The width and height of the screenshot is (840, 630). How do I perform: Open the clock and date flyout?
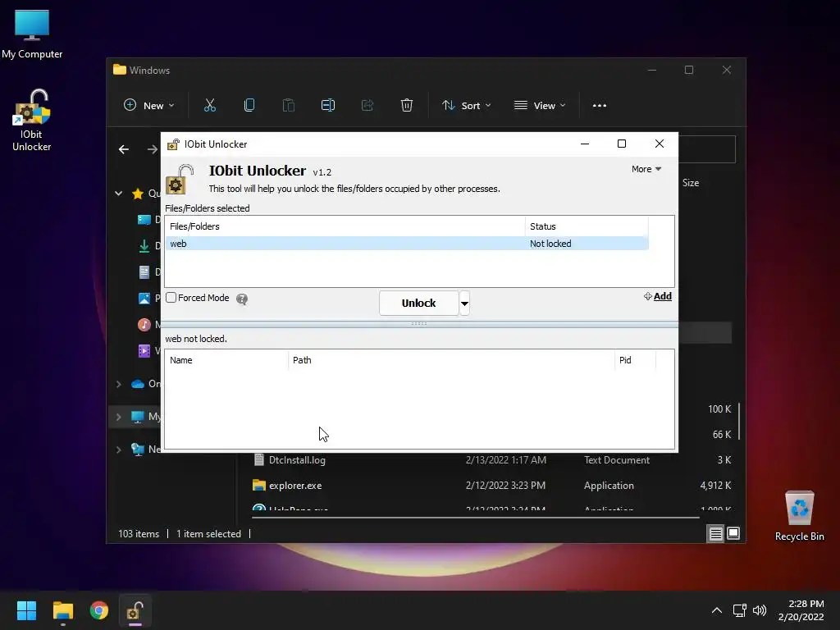pyautogui.click(x=801, y=610)
